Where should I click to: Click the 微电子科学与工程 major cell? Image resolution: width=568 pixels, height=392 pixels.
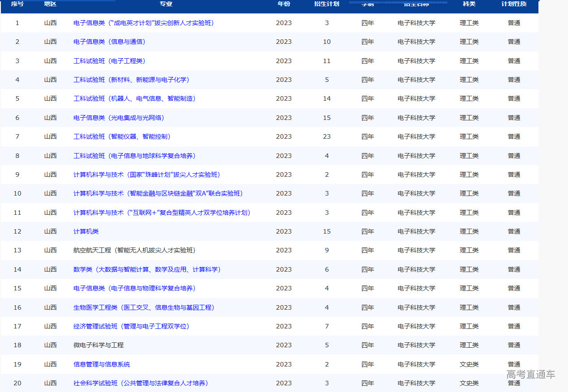coord(99,345)
